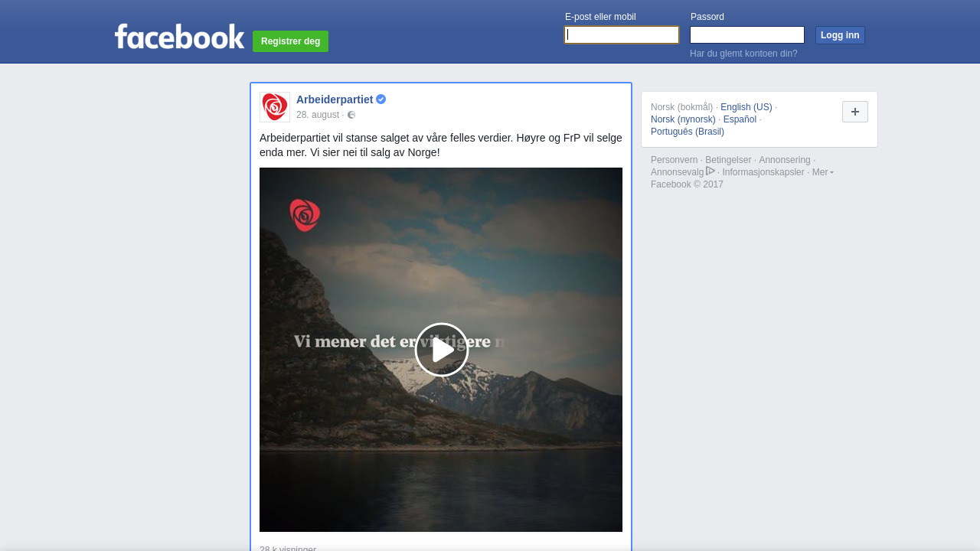Open the Informasjonskapsler footer link

763,172
